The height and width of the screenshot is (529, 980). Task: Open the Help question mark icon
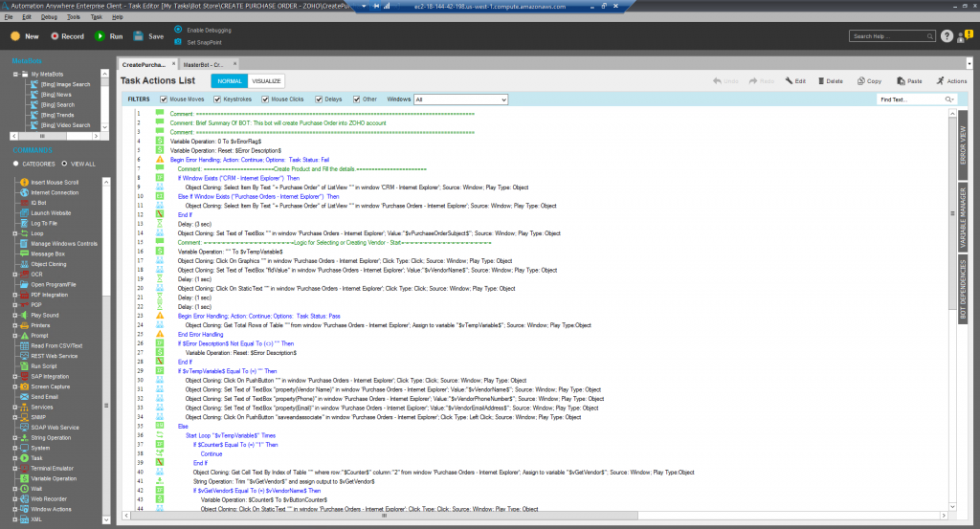pos(947,36)
